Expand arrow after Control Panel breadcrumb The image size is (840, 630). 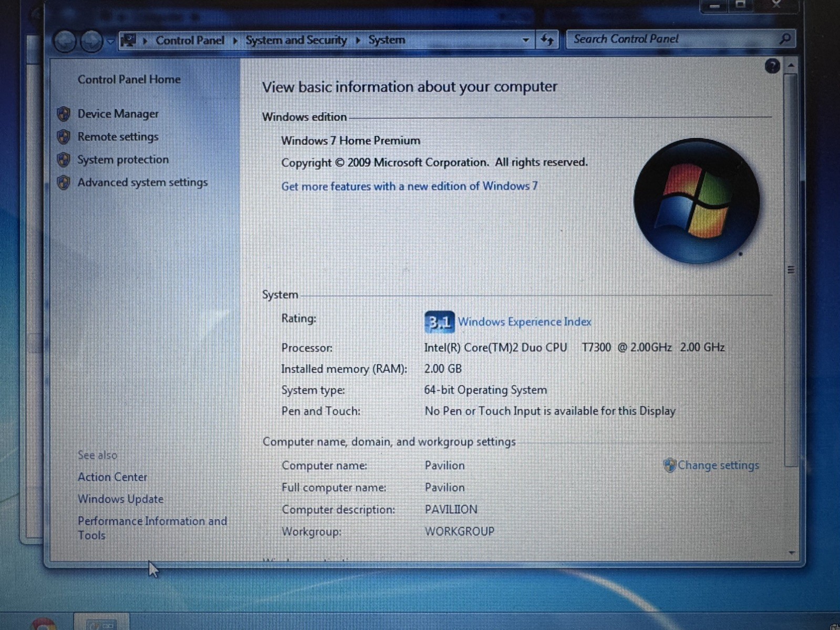235,40
